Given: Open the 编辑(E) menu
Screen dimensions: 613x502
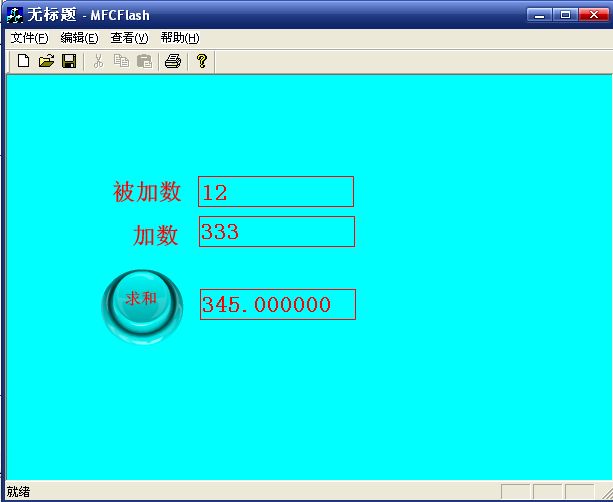Looking at the screenshot, I should [79, 38].
